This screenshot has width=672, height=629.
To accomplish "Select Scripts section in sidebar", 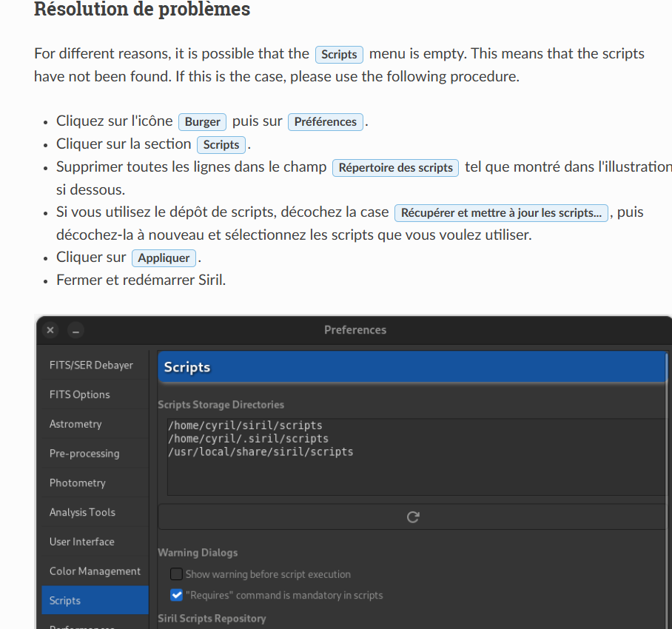I will tap(65, 600).
